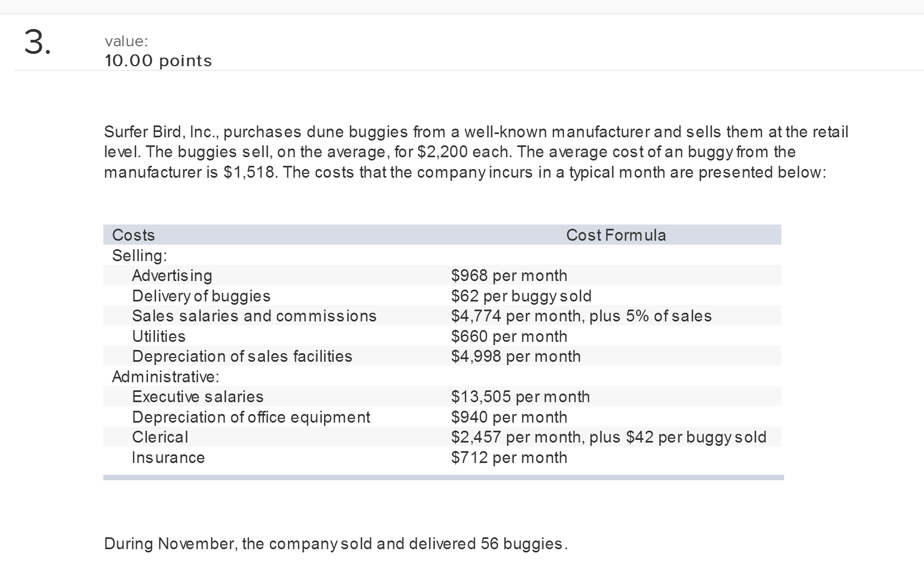Click the 'During November' sentence text
The width and height of the screenshot is (924, 575).
tap(336, 543)
